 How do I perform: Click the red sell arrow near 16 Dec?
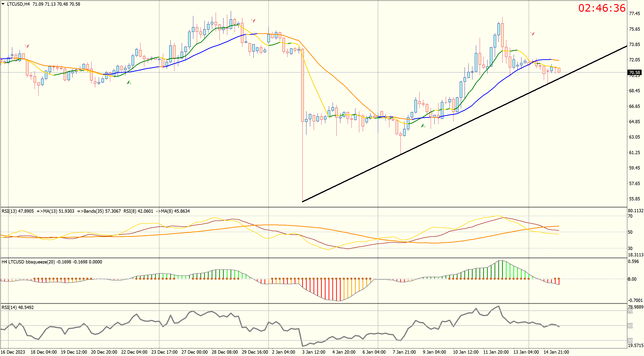pyautogui.click(x=27, y=46)
